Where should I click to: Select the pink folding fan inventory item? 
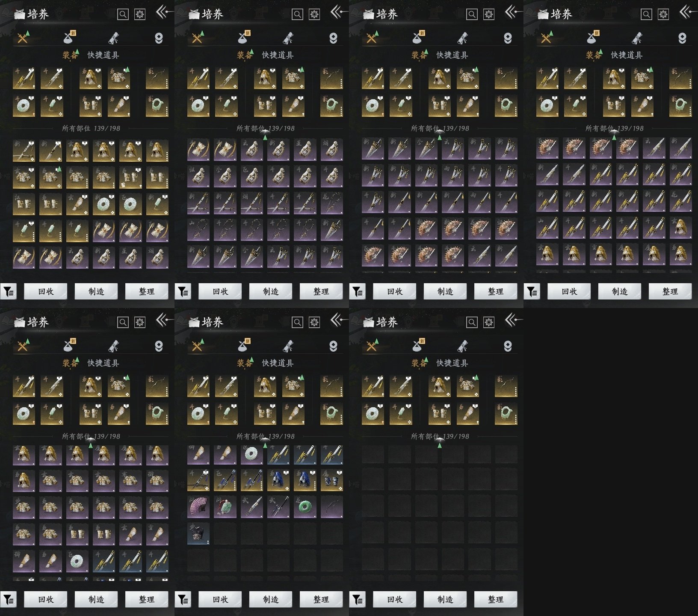198,507
